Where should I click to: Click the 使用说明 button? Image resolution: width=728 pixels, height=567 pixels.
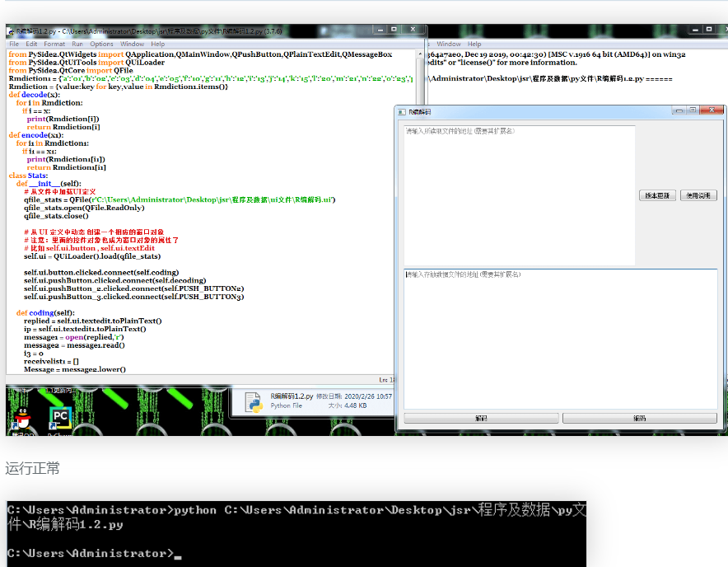click(698, 195)
